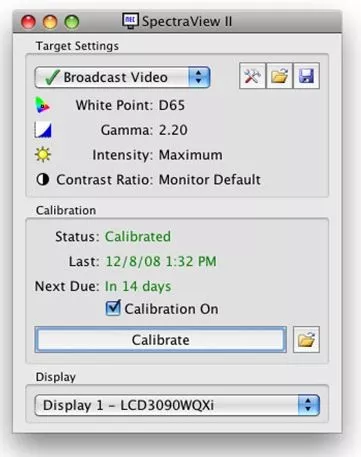361x457 pixels.
Task: Click the Intensity sun icon
Action: [43, 155]
